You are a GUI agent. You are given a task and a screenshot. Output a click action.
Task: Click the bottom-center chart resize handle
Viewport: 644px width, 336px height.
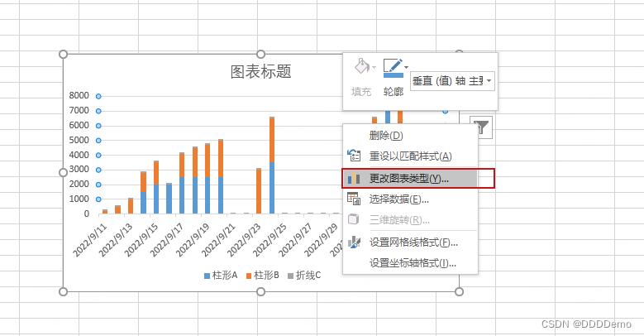[260, 291]
